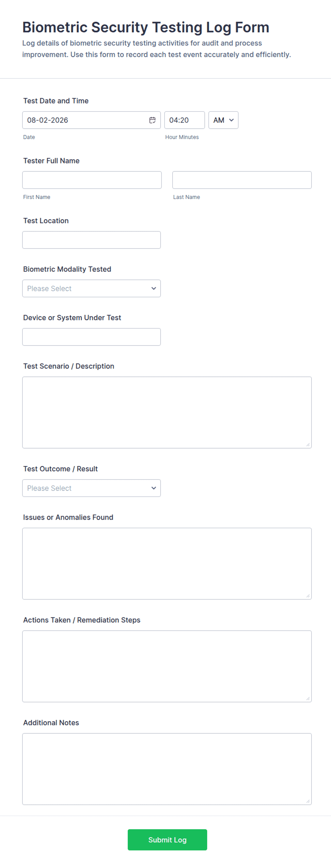
Task: Click chevron arrow in Test Outcome select
Action: [x=153, y=488]
